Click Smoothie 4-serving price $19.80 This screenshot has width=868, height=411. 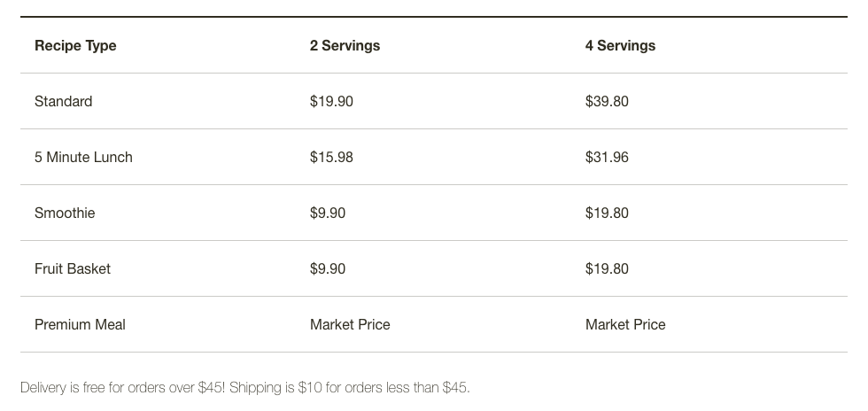(x=607, y=213)
